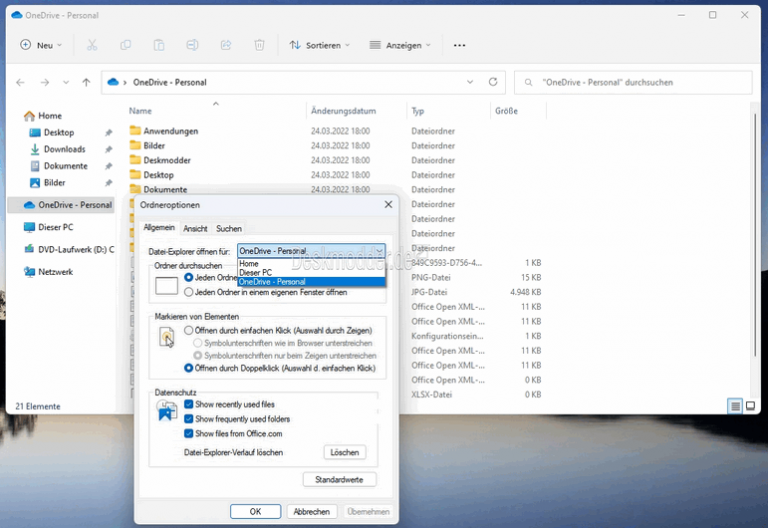Choose Dieser PC in dropdown list
This screenshot has height=528, width=768.
coord(255,272)
